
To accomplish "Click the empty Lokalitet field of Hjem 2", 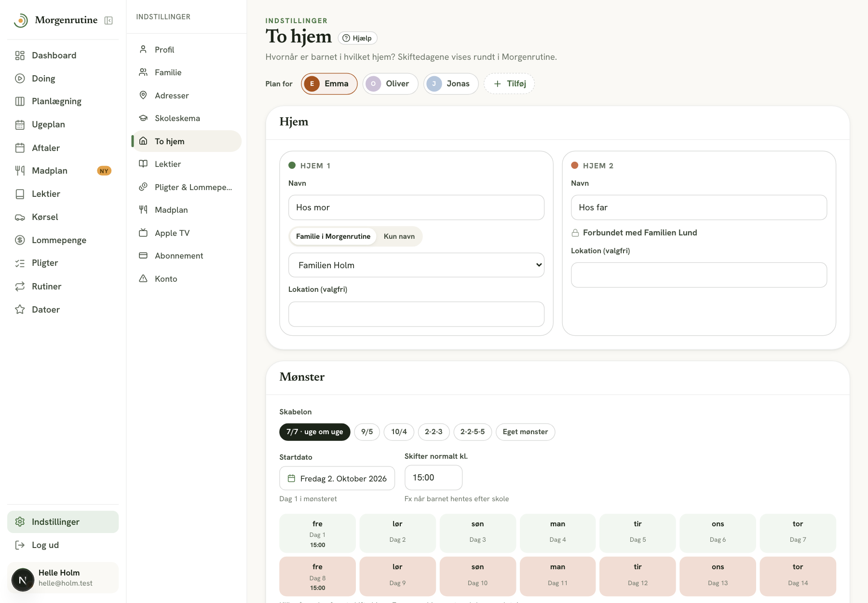I will (699, 275).
